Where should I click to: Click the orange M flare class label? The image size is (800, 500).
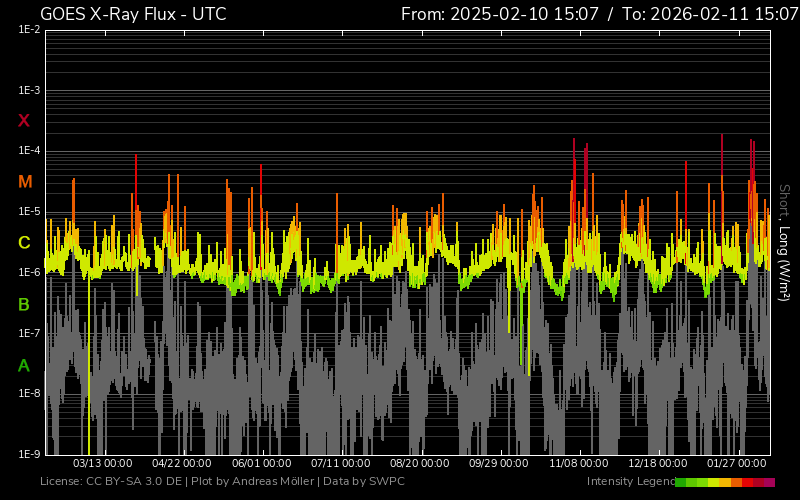coord(25,182)
